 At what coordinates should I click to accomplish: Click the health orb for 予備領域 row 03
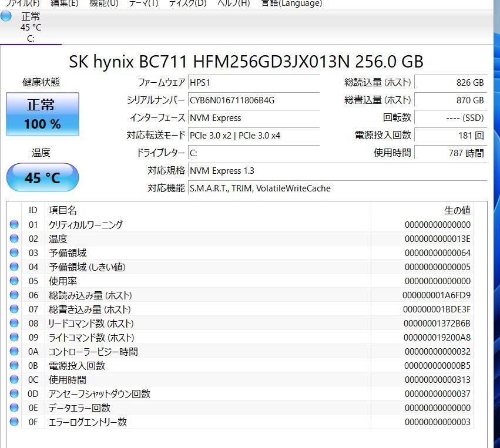(x=15, y=253)
